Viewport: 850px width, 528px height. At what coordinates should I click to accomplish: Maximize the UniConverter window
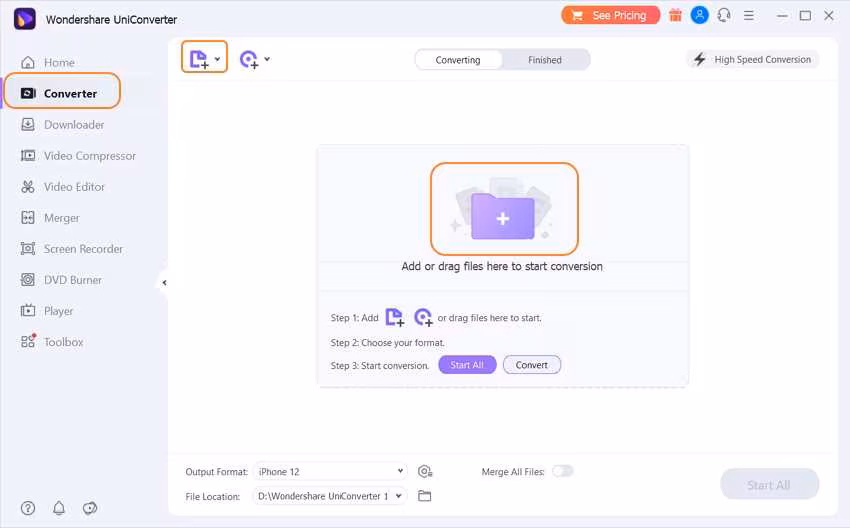806,16
